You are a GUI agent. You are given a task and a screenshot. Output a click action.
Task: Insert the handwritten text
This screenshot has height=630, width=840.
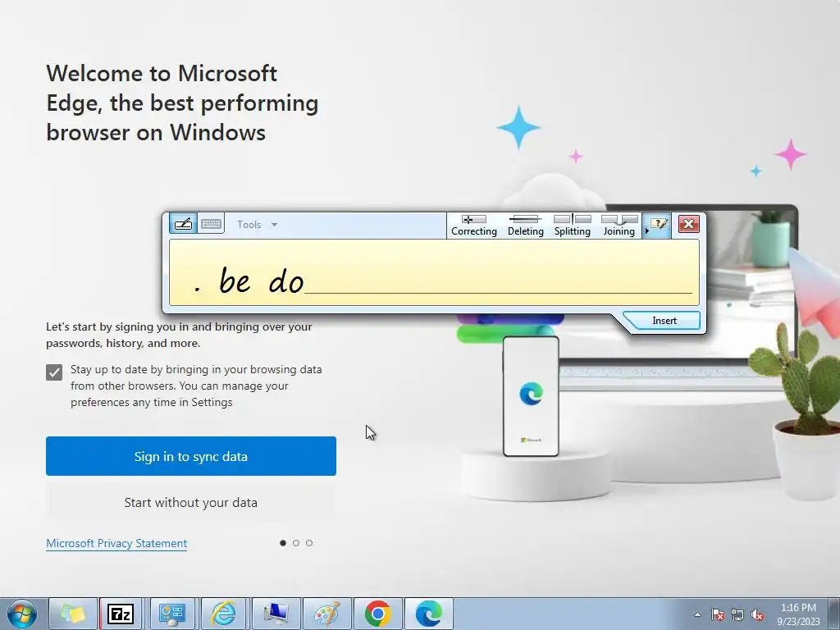[x=664, y=321]
